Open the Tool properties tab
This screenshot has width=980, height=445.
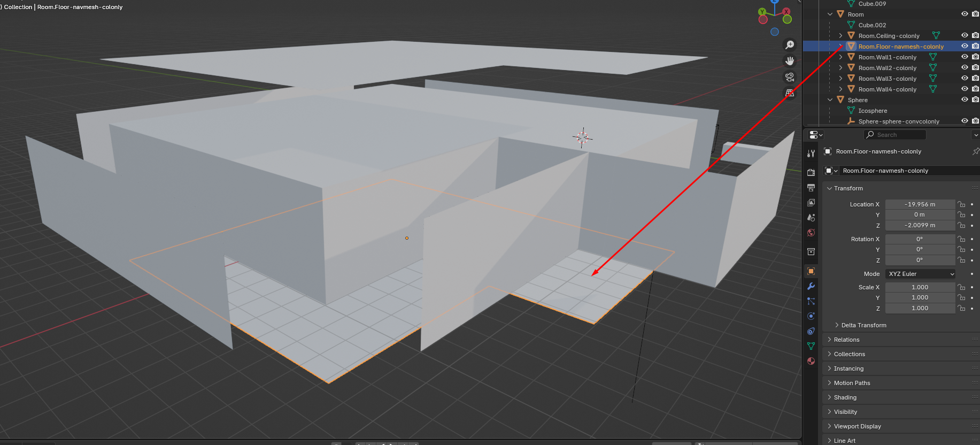pos(811,154)
